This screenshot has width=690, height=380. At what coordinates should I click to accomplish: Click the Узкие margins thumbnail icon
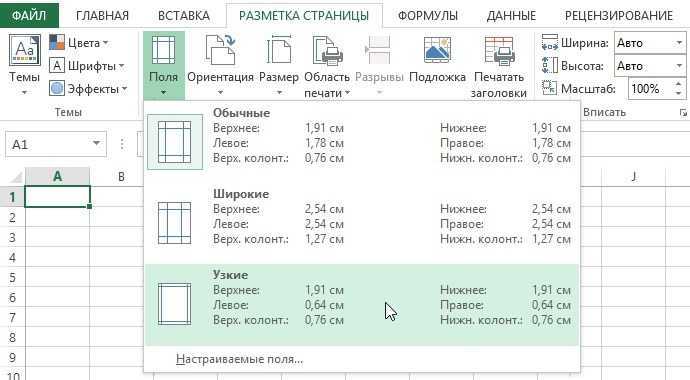click(175, 304)
